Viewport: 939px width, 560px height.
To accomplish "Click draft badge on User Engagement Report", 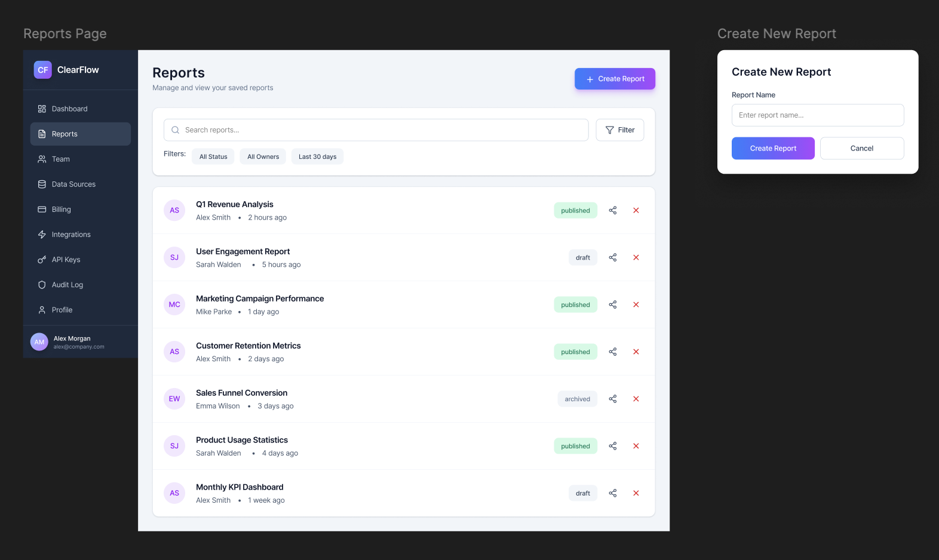I will tap(583, 257).
